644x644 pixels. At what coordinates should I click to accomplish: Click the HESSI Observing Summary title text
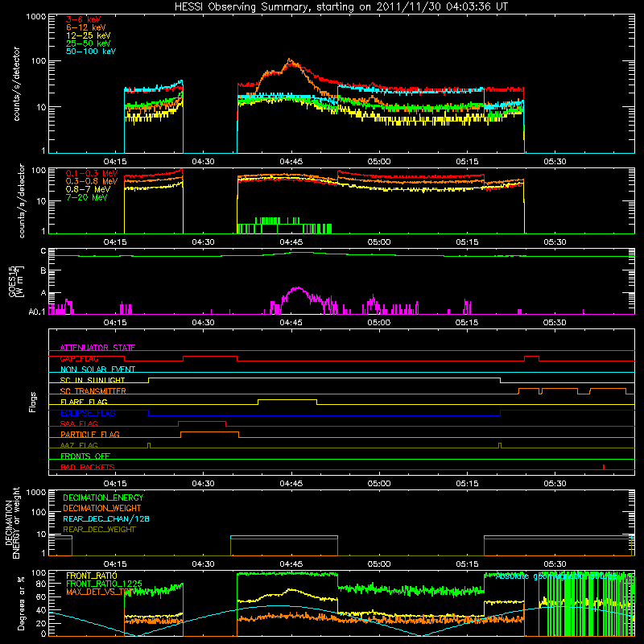341,7
